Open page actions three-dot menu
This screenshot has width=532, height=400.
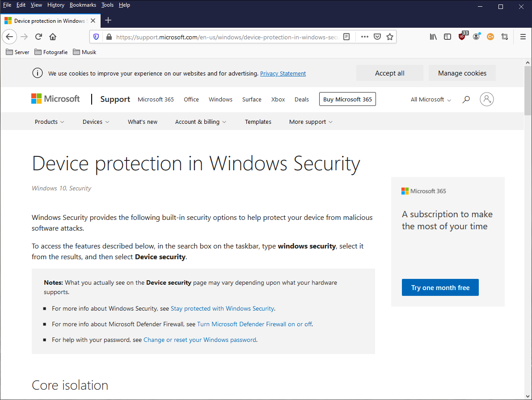pos(364,37)
